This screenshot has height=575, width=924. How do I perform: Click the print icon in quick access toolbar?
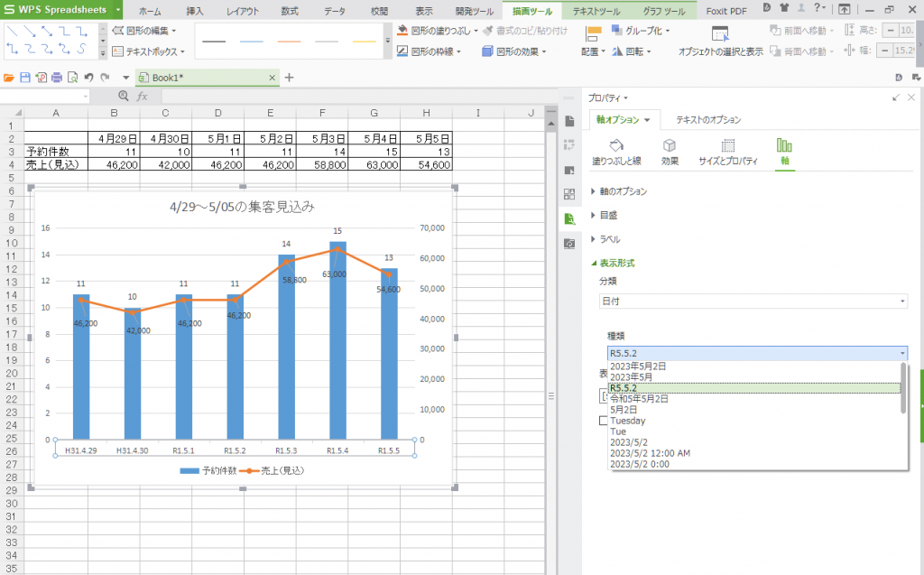[x=57, y=78]
